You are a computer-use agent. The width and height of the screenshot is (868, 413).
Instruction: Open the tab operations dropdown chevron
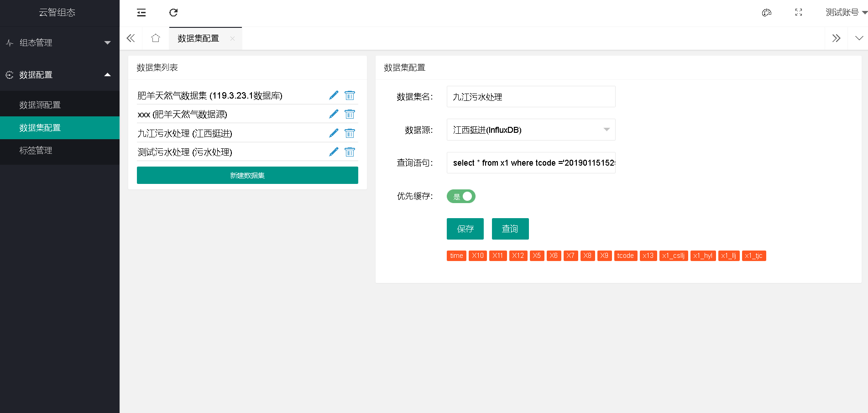tap(859, 38)
